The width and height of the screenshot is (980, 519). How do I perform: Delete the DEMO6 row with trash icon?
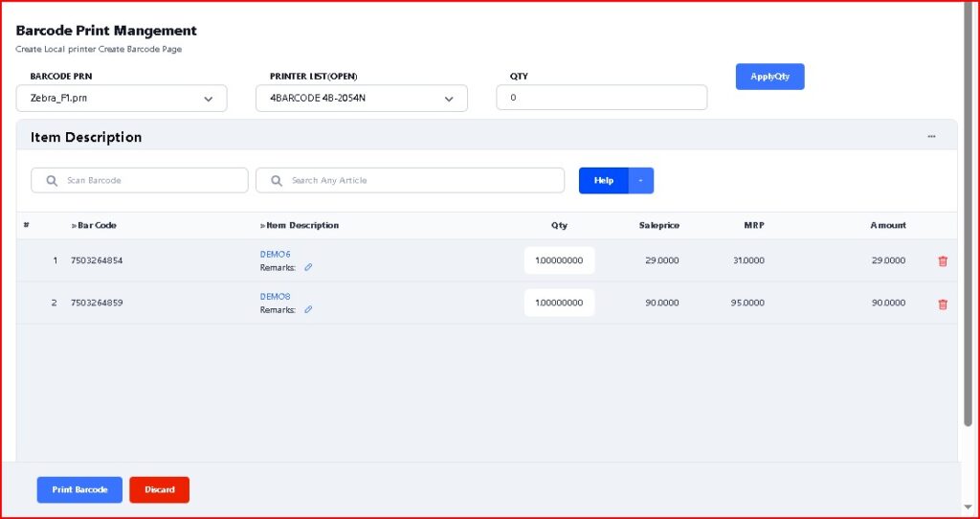click(943, 260)
